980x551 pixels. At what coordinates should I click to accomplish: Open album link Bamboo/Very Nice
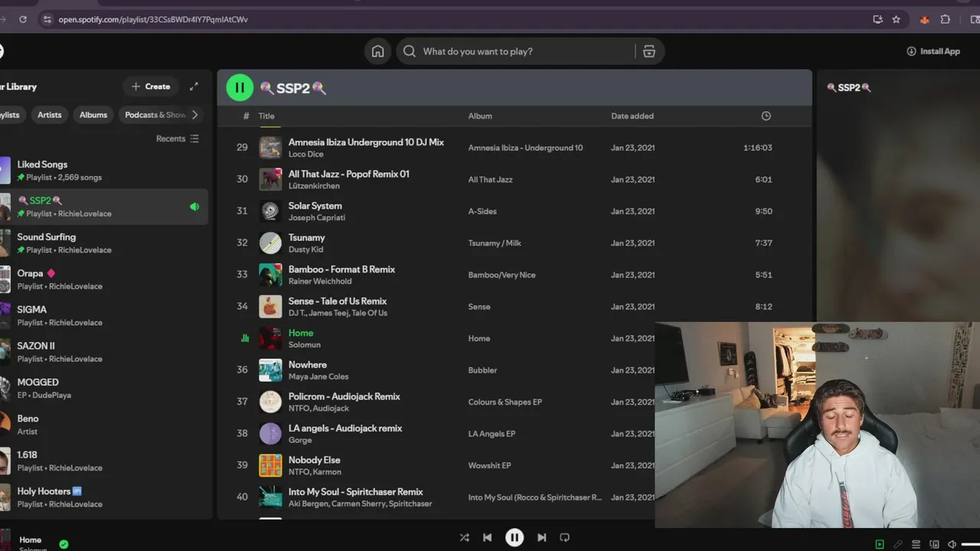(502, 275)
